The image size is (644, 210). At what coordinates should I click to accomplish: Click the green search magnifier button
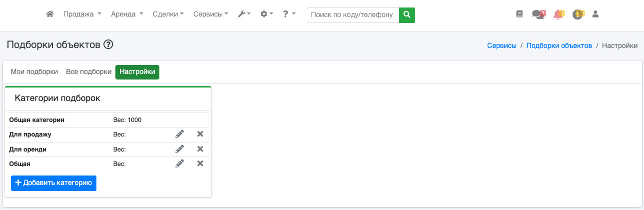(x=407, y=15)
